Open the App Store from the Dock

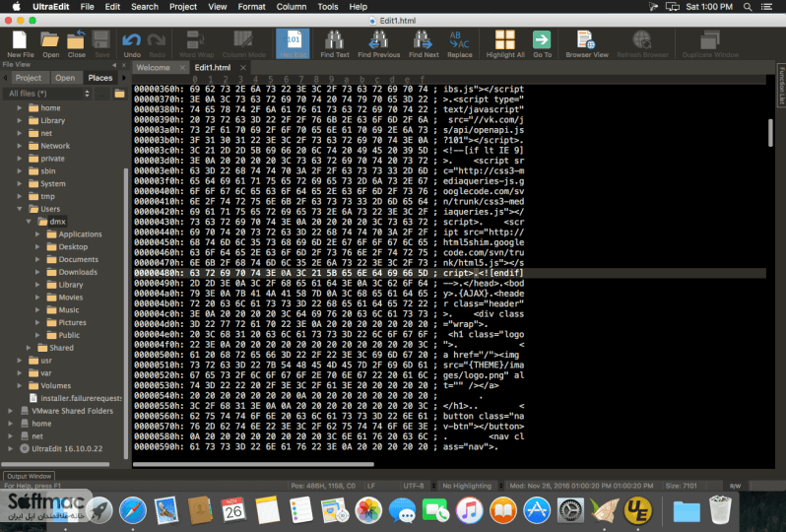(x=537, y=511)
